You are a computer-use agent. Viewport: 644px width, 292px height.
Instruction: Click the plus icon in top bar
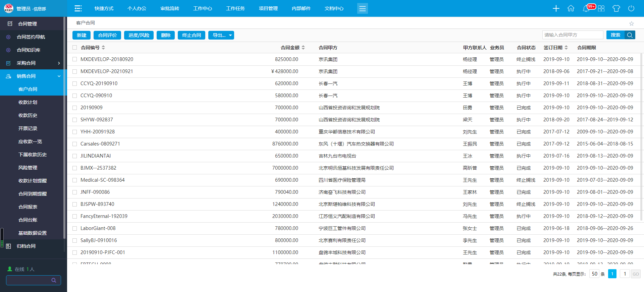(x=556, y=8)
